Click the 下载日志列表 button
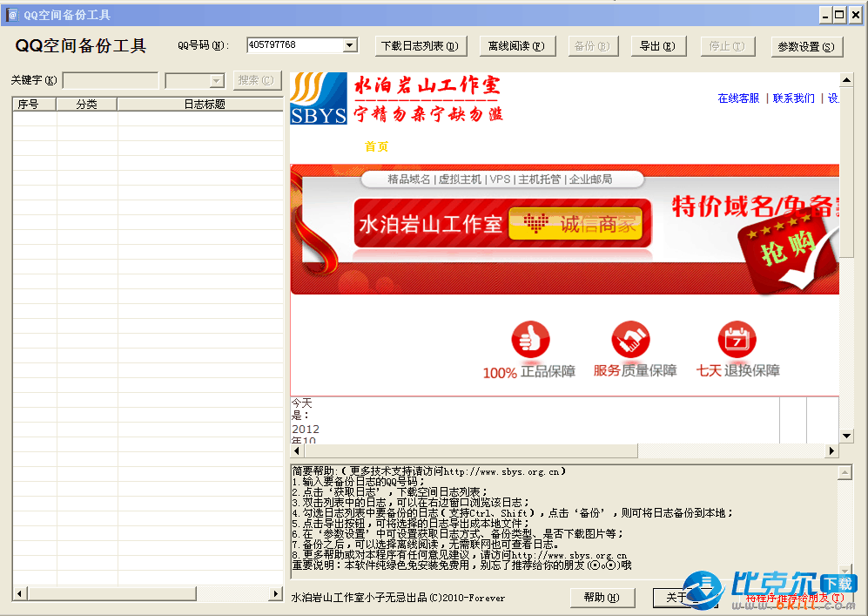868x616 pixels. click(421, 46)
